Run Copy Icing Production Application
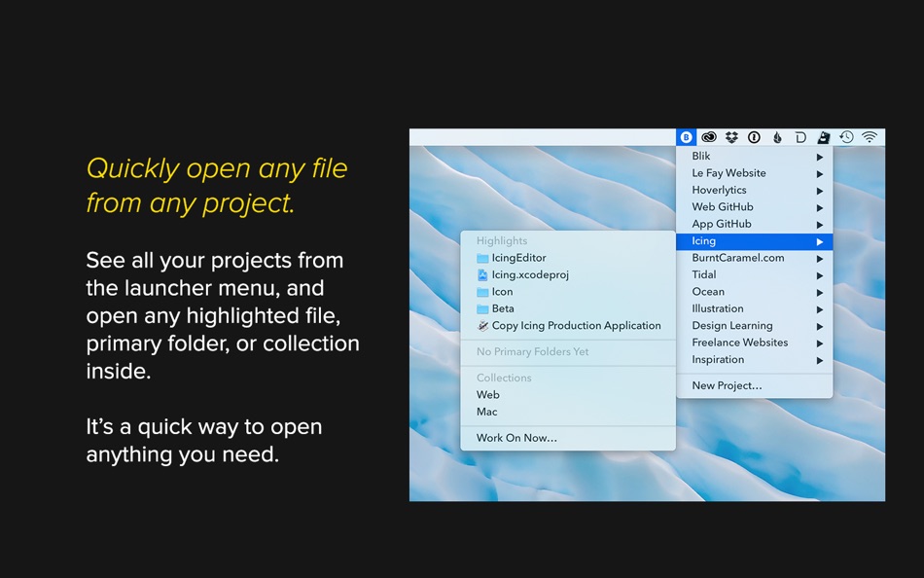 (568, 326)
